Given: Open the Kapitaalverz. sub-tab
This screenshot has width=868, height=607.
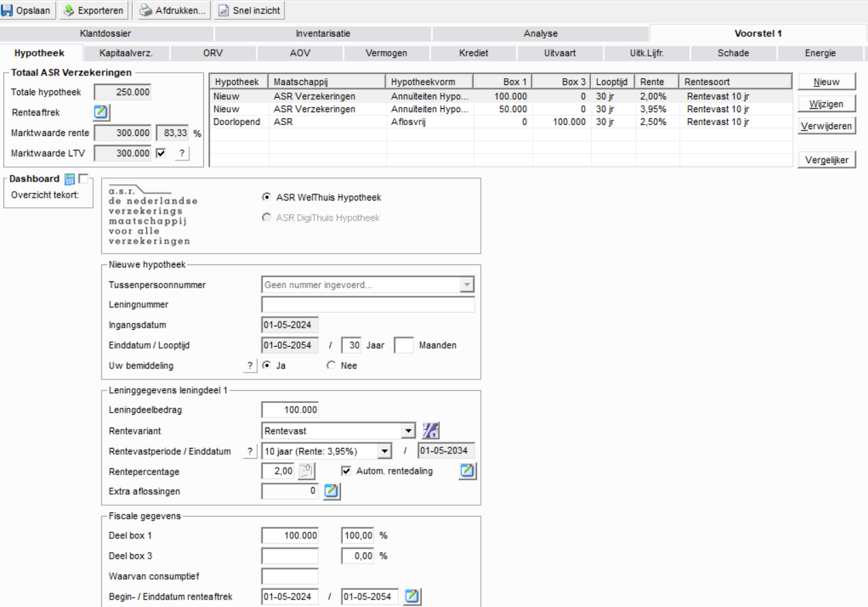Looking at the screenshot, I should [127, 53].
